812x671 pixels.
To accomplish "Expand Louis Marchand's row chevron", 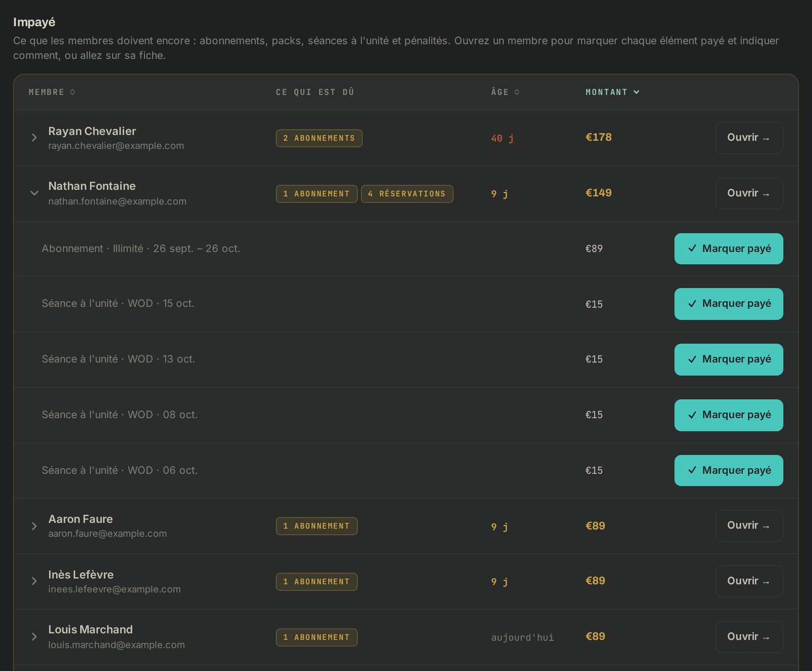I will 34,637.
